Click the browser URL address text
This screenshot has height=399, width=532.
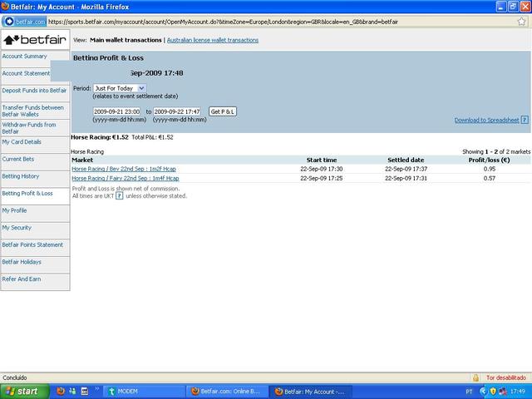(224, 22)
